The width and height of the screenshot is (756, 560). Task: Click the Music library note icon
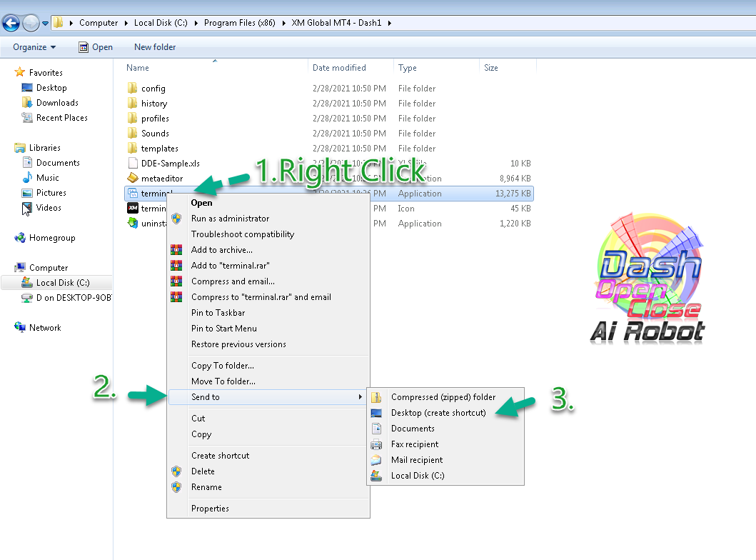(x=27, y=178)
